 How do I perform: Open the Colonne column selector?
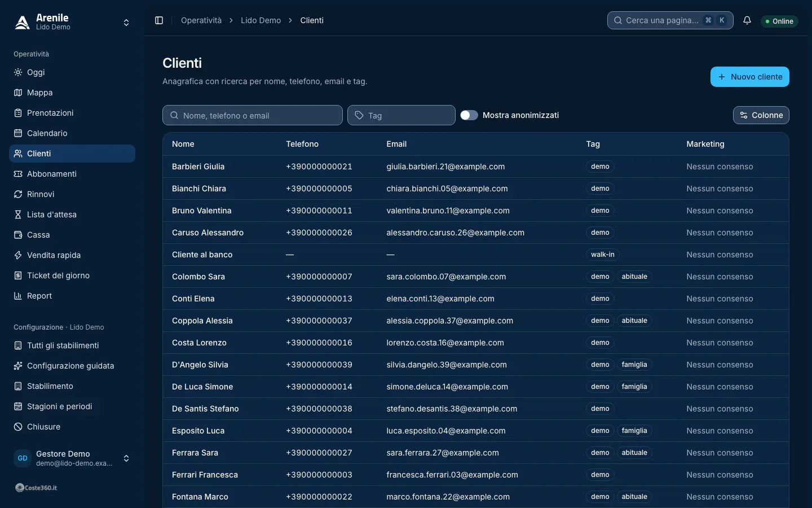[761, 115]
